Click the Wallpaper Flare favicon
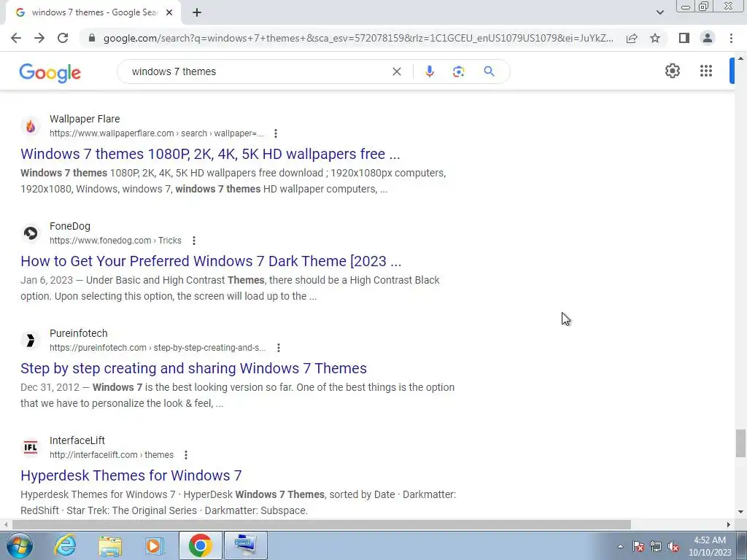The width and height of the screenshot is (747, 560). pos(31,125)
